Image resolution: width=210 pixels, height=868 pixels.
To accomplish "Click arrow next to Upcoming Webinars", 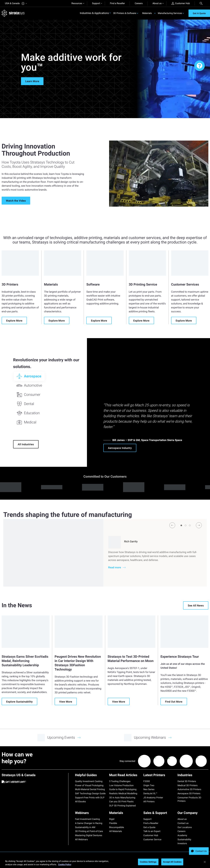I will click(x=170, y=738).
